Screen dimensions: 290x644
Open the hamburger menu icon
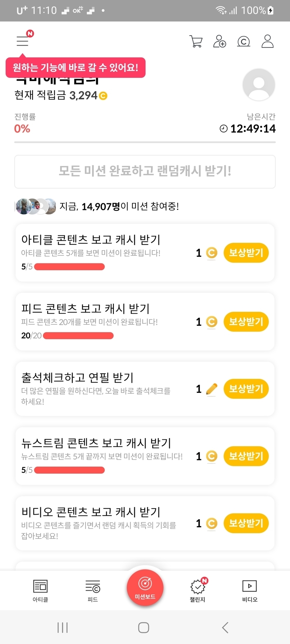click(x=23, y=41)
